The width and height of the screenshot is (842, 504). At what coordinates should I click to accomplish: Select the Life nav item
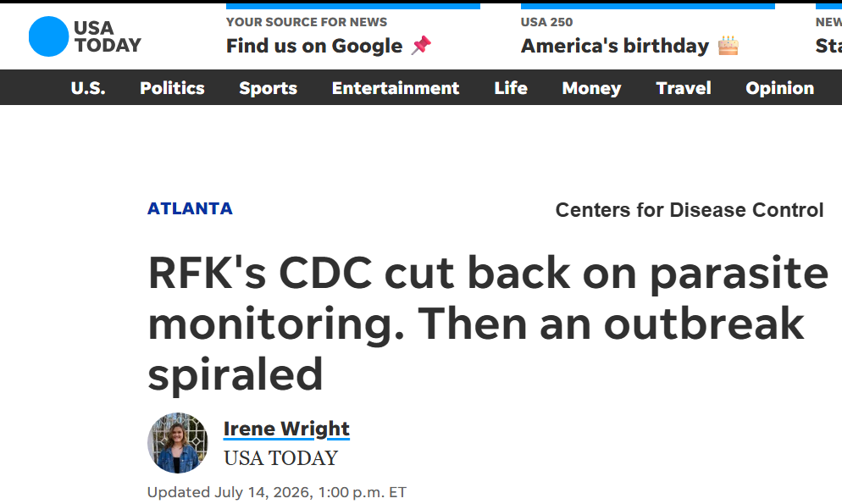511,88
